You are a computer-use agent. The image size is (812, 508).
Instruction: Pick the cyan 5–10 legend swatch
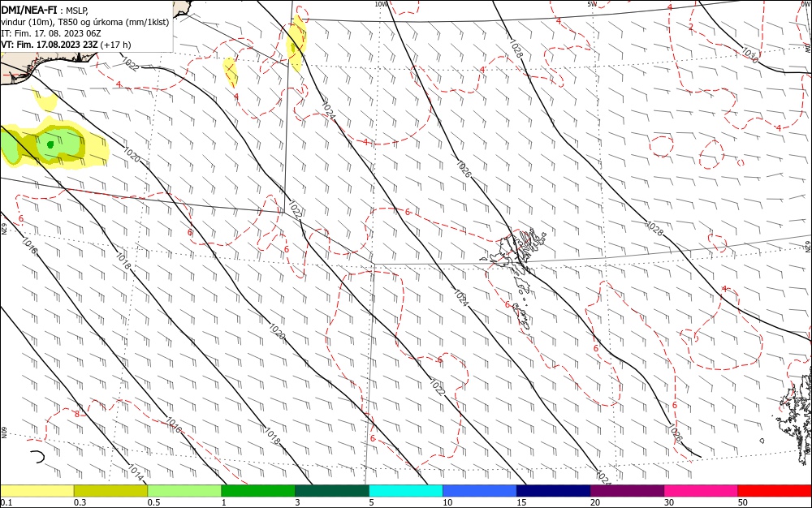pos(406,491)
